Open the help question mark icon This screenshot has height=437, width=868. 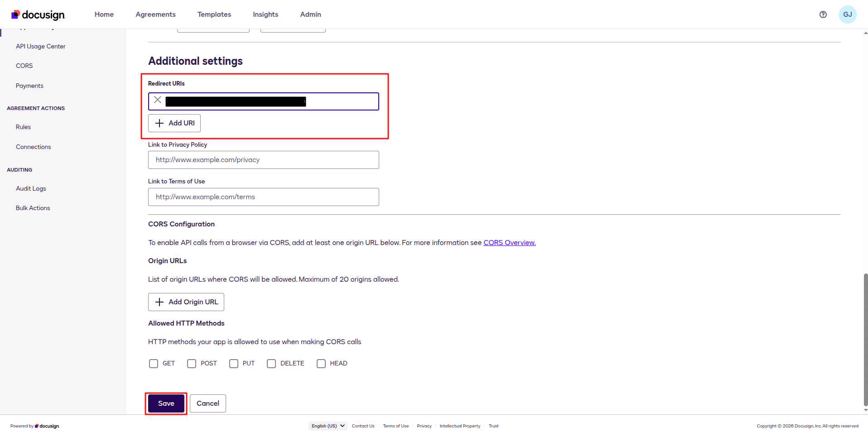click(x=823, y=14)
